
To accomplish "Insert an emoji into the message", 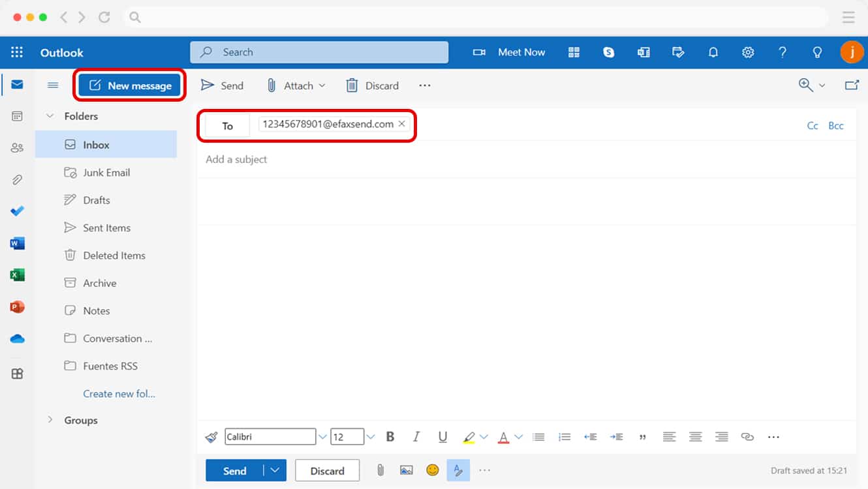I will (x=432, y=469).
